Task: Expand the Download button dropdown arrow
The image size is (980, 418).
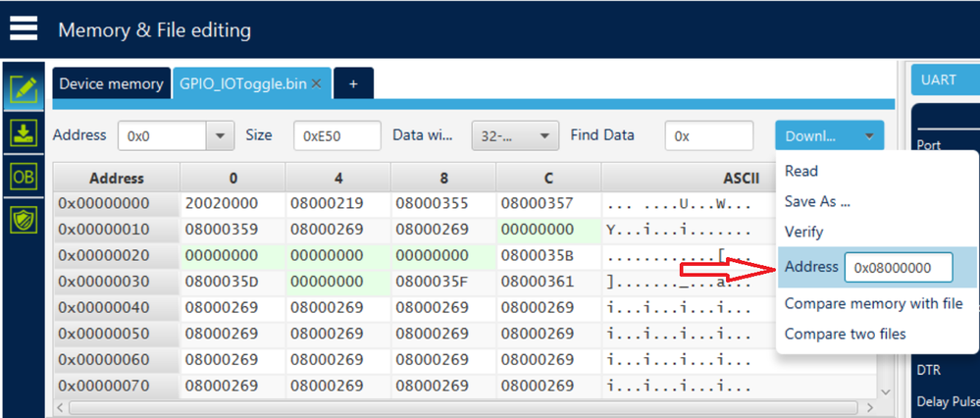Action: click(x=869, y=135)
